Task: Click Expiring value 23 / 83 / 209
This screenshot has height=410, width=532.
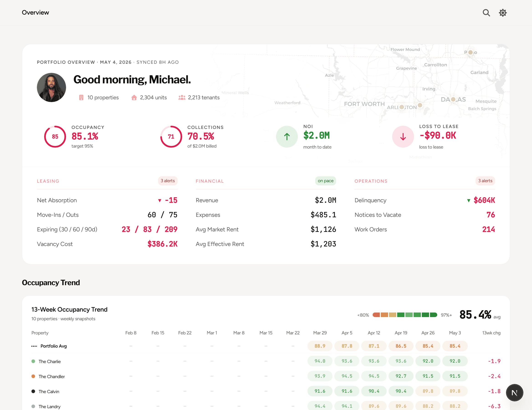Action: (x=150, y=229)
